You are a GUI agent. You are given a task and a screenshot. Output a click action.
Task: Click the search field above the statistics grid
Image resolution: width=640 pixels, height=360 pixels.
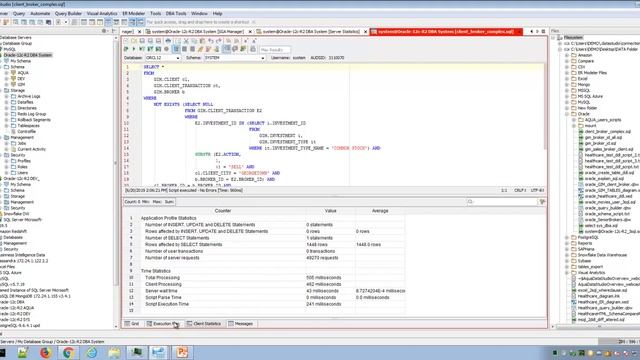tap(502, 202)
